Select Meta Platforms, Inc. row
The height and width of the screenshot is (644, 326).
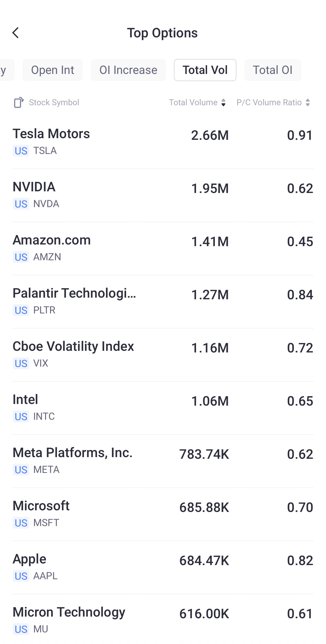[x=163, y=461]
